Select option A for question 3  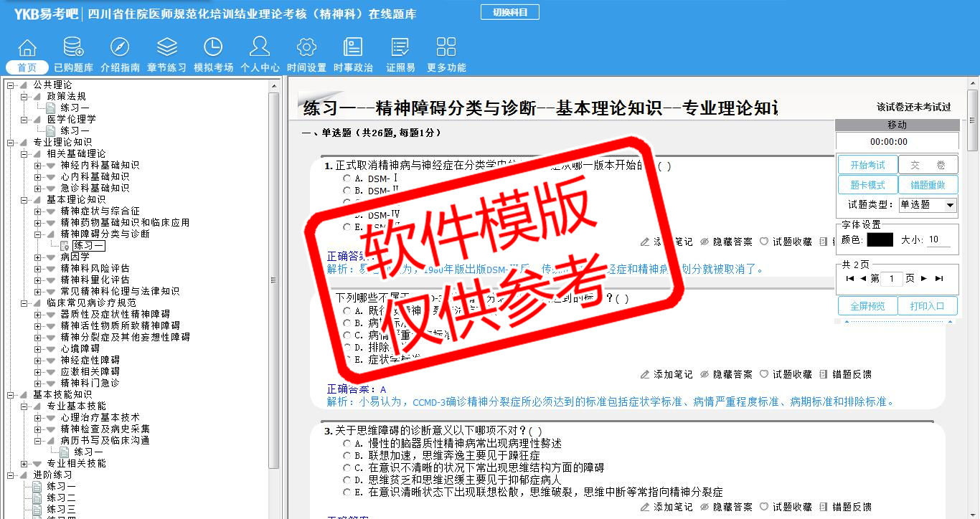347,444
